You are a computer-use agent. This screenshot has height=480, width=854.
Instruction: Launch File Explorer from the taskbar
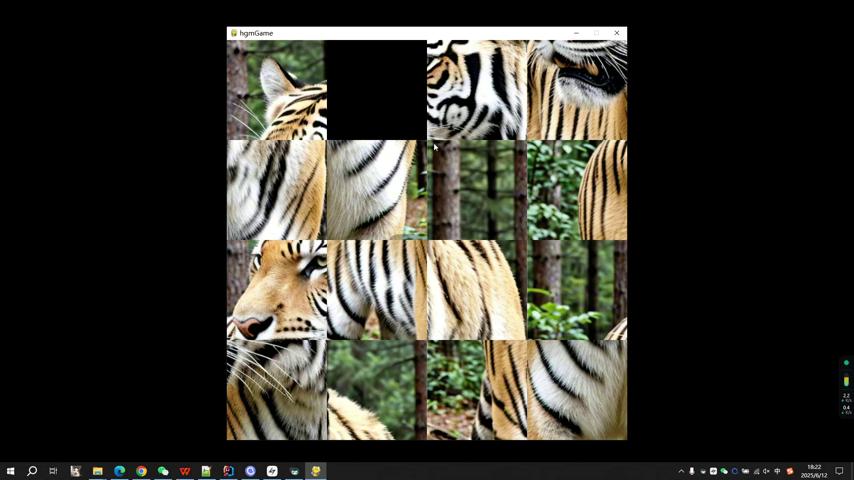tap(97, 471)
